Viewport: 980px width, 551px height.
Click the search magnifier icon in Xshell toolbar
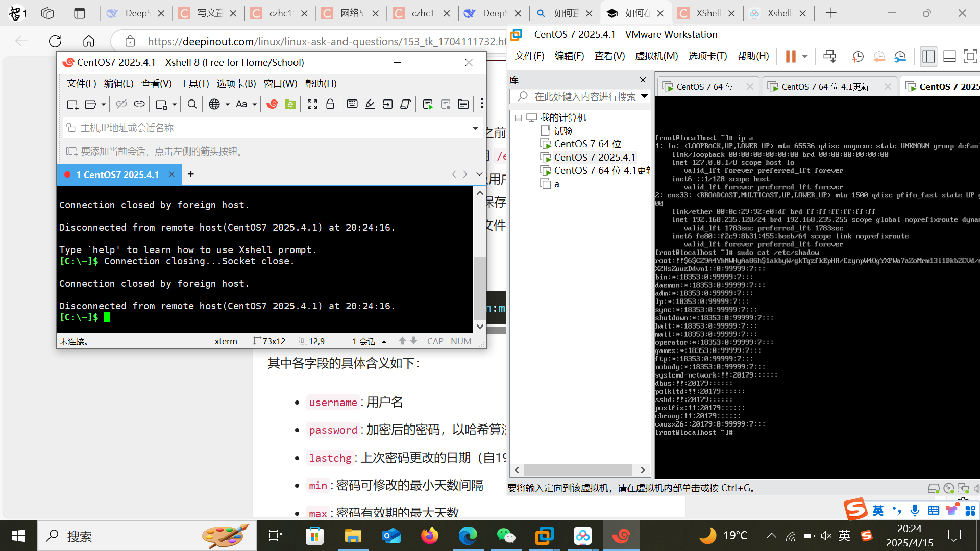(192, 104)
